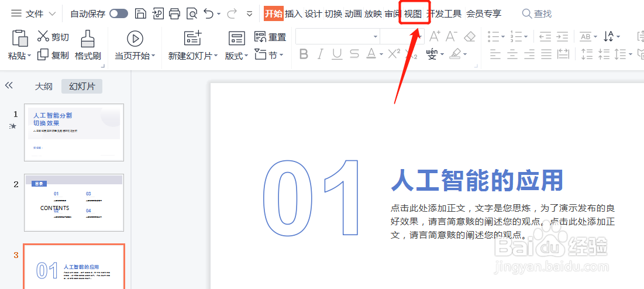Select slide 2 thumbnail CONTENTS

point(74,202)
